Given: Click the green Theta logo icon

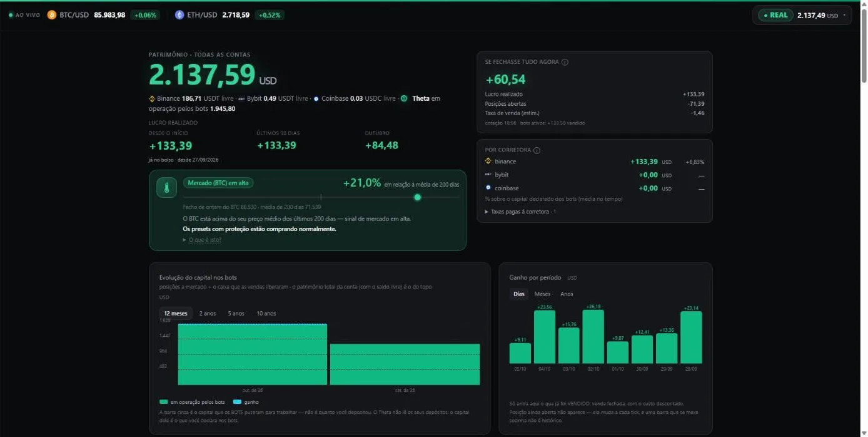Looking at the screenshot, I should pos(404,98).
